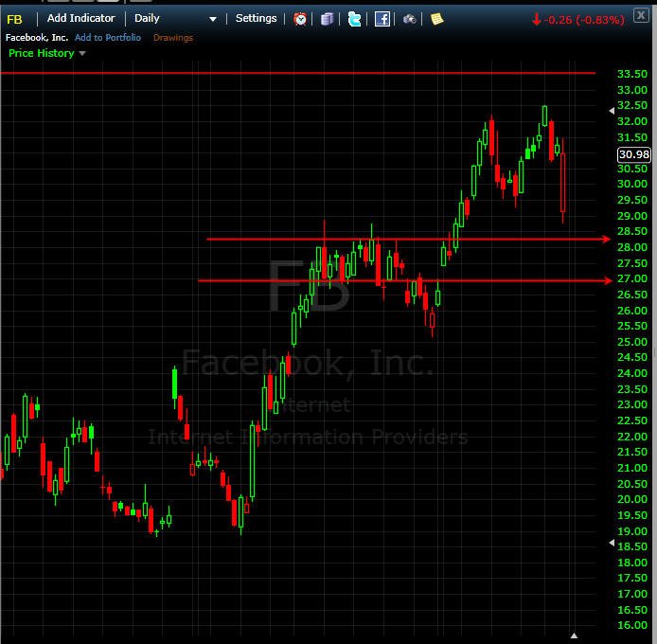Click upper triangle marker on price axis
Screen dimensions: 657x644
(x=612, y=111)
